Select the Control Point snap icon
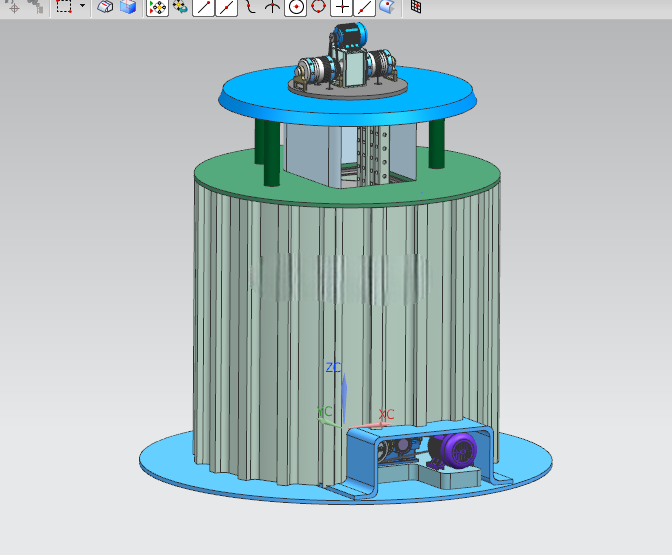The height and width of the screenshot is (555, 672). click(x=250, y=6)
